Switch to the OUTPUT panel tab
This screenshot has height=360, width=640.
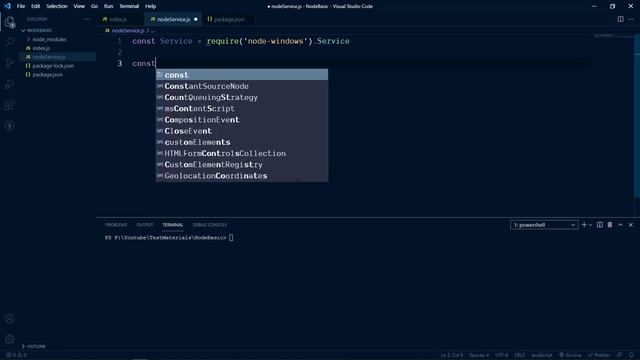pos(145,225)
